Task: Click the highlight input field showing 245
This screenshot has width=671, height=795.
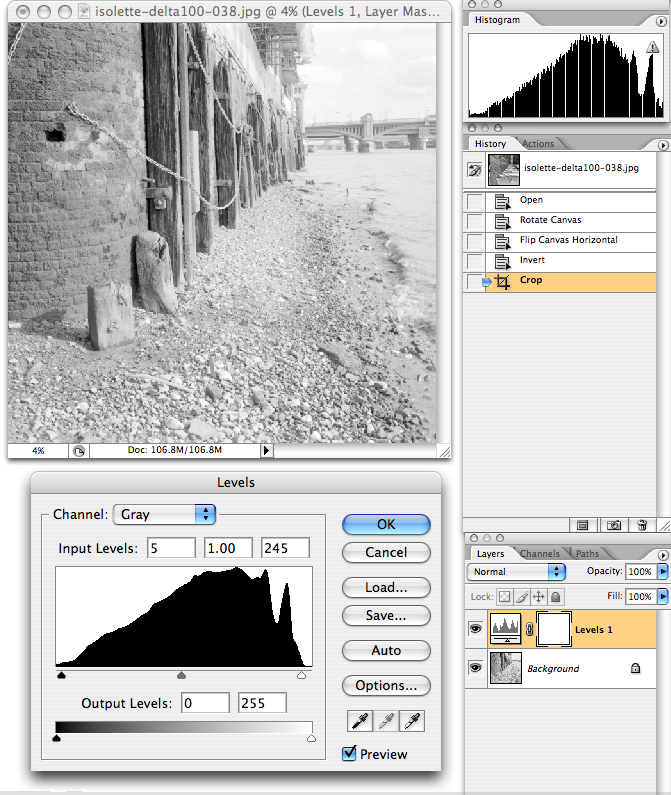Action: pyautogui.click(x=285, y=548)
